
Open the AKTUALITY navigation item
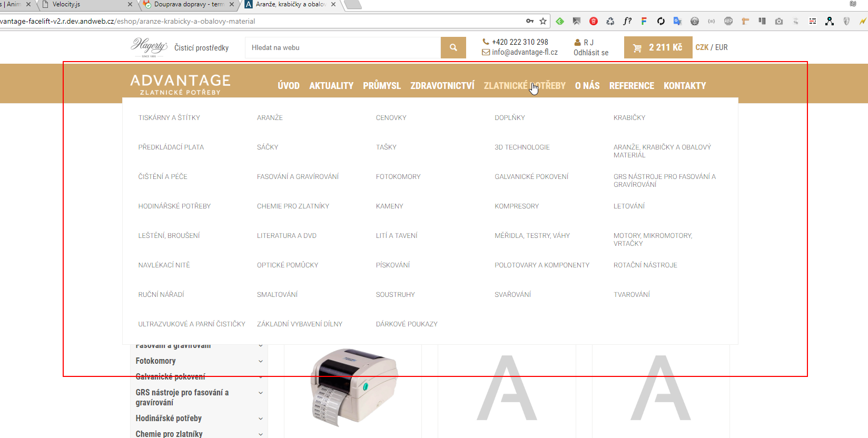click(331, 85)
